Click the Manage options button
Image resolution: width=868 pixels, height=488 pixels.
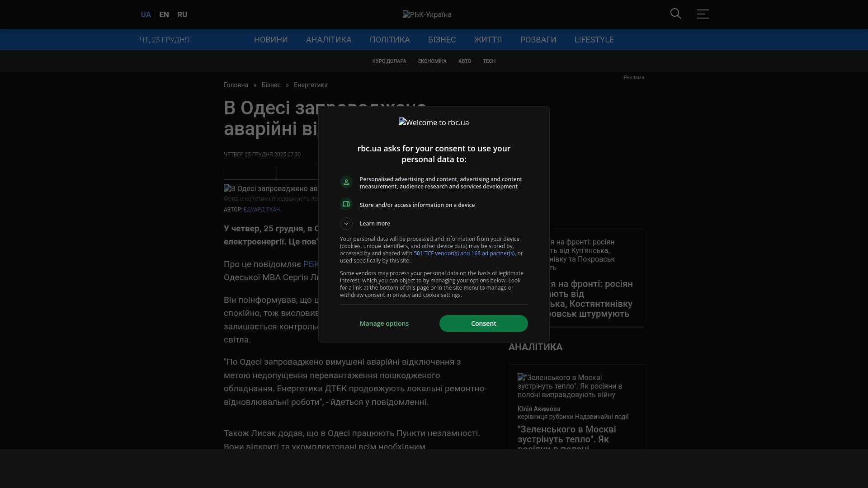click(x=384, y=324)
